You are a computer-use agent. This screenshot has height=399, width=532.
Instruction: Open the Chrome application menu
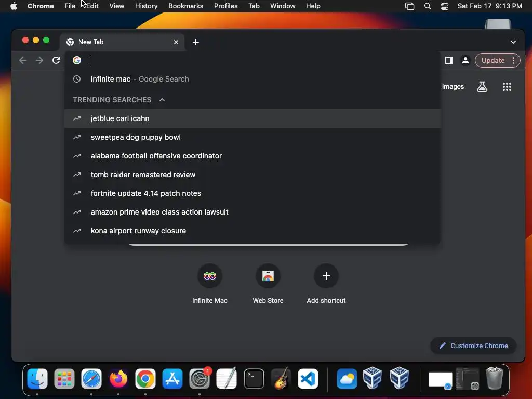(x=41, y=6)
